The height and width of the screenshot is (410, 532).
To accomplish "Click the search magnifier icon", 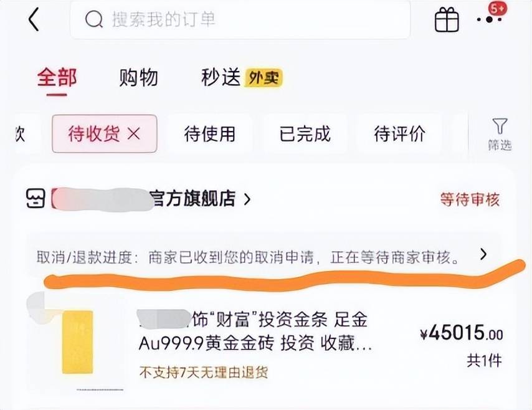I will (x=93, y=20).
